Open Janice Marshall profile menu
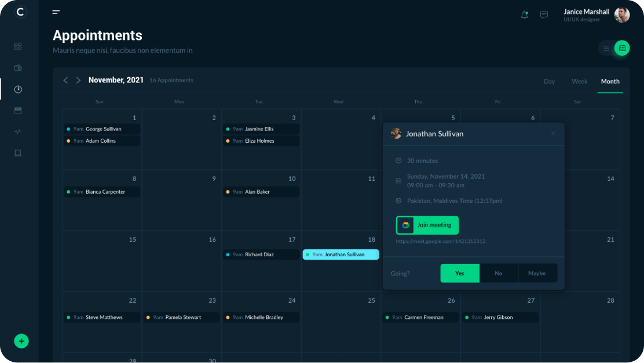This screenshot has width=644, height=363. pyautogui.click(x=595, y=15)
